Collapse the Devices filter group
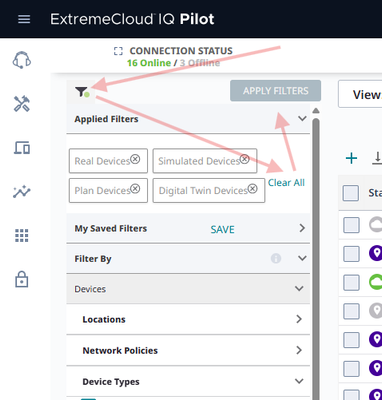 299,288
